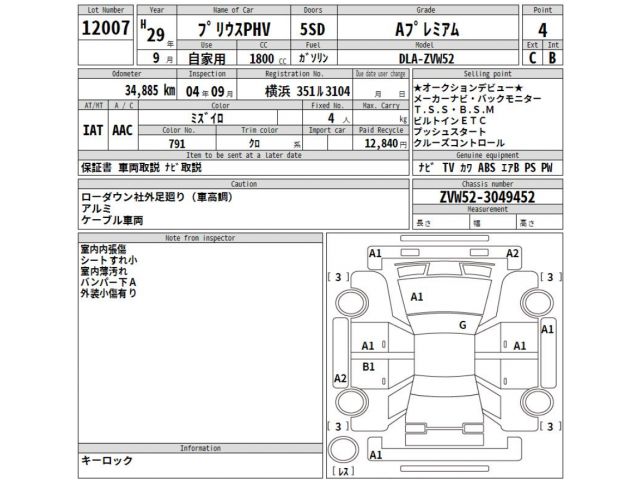The image size is (640, 480).
Task: Select the caution line ローダウン社外足廻り（車高調）
Action: [157, 197]
